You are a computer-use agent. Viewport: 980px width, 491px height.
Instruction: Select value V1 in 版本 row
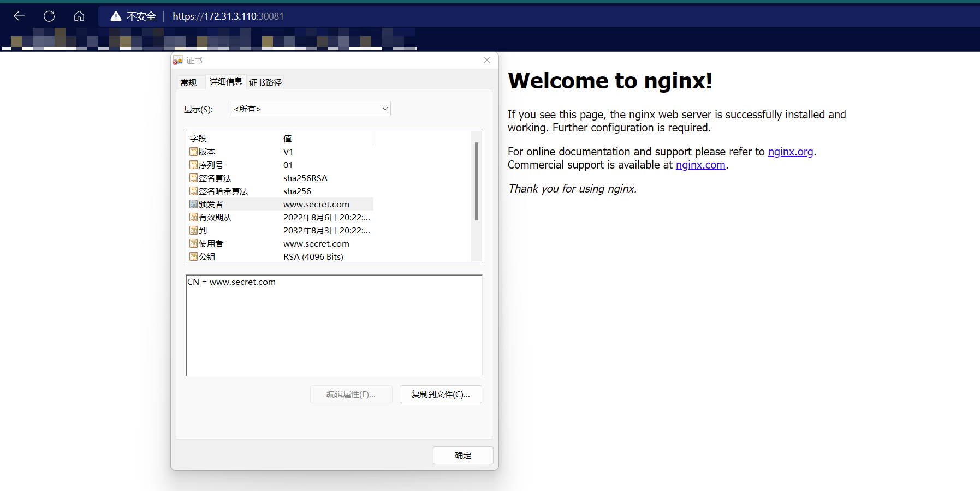point(288,152)
